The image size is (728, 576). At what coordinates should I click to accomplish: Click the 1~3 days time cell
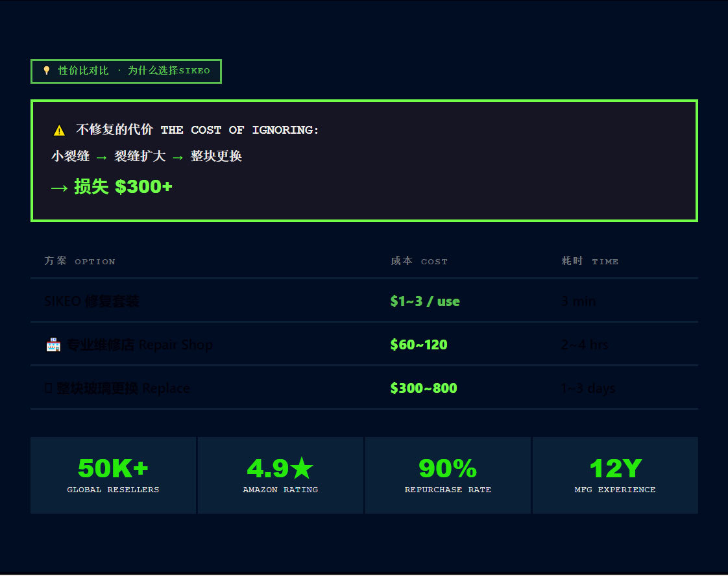[x=588, y=388]
